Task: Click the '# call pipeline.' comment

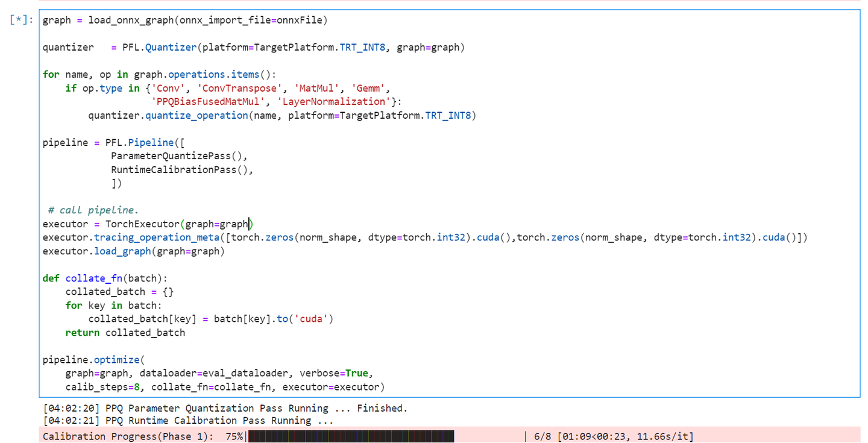Action: pyautogui.click(x=93, y=210)
